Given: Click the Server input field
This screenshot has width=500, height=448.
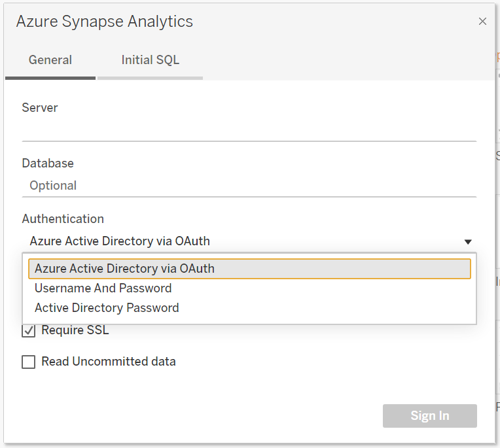Looking at the screenshot, I should click(249, 130).
